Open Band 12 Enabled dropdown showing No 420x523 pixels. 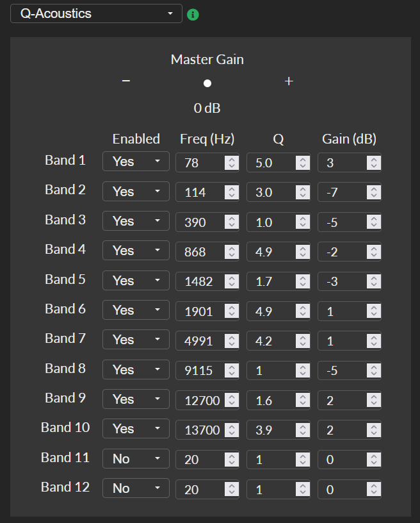click(136, 488)
